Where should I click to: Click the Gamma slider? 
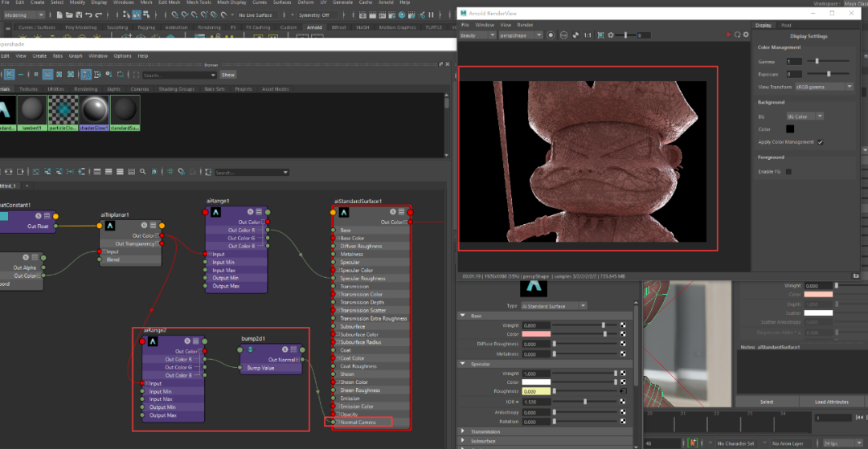pyautogui.click(x=828, y=61)
